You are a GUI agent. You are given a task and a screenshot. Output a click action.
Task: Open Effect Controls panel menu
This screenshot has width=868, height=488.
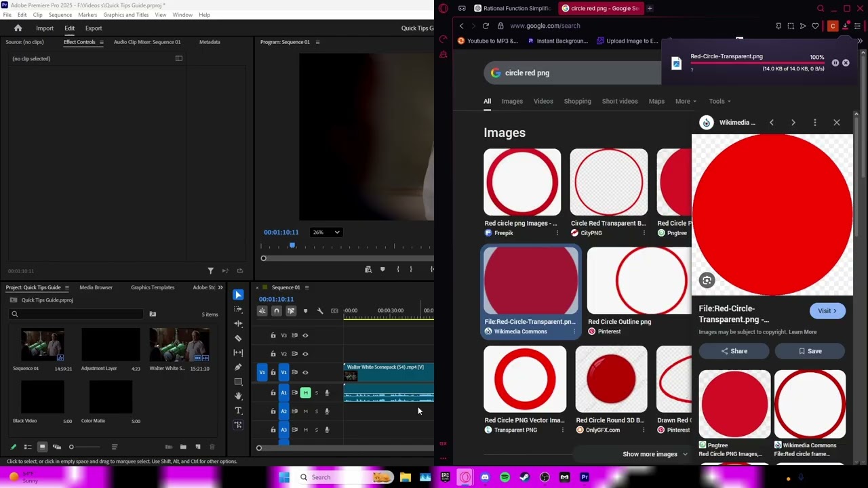(101, 42)
